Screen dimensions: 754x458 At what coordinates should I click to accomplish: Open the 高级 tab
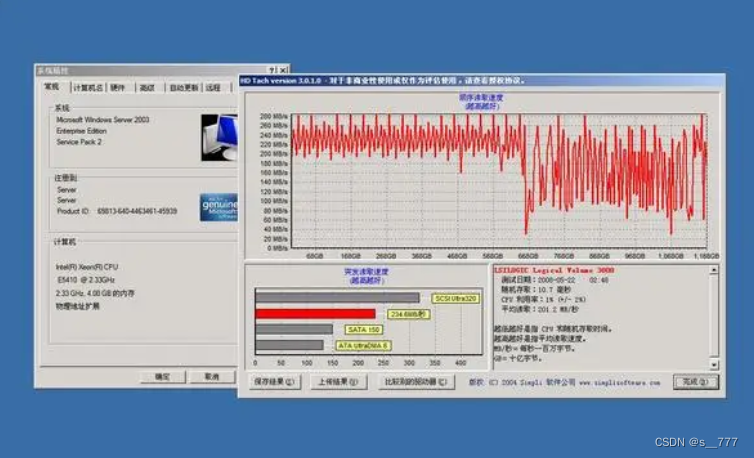[147, 88]
